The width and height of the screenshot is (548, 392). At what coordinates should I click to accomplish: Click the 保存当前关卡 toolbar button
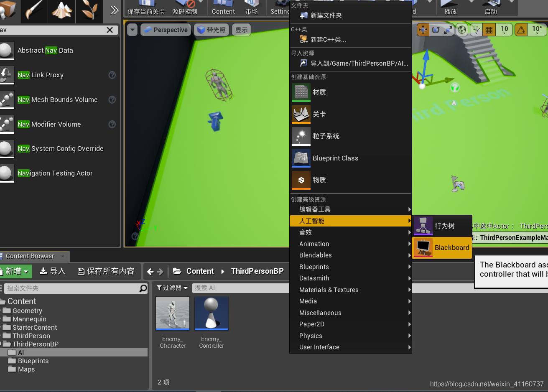pyautogui.click(x=146, y=8)
